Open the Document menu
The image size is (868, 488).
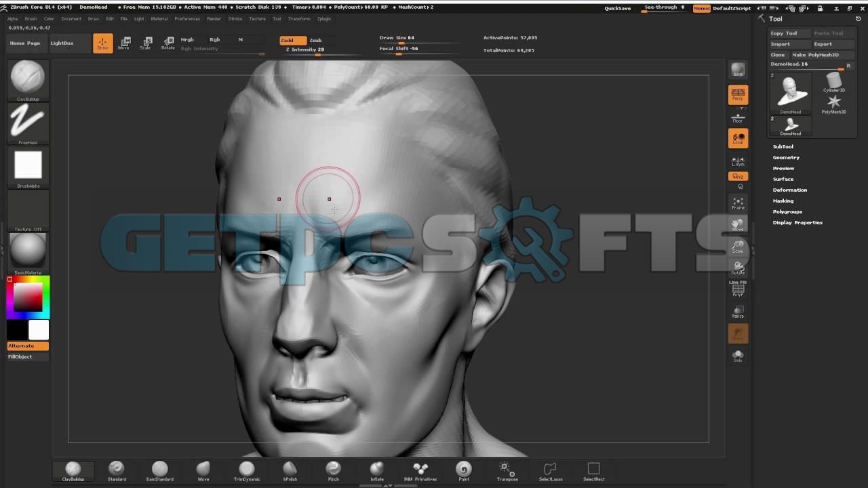pos(71,19)
